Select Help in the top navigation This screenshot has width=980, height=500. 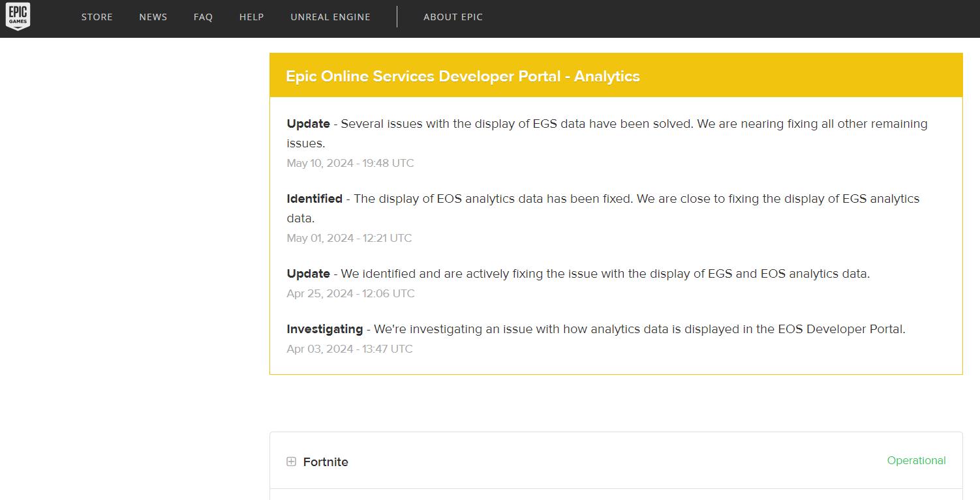tap(251, 17)
